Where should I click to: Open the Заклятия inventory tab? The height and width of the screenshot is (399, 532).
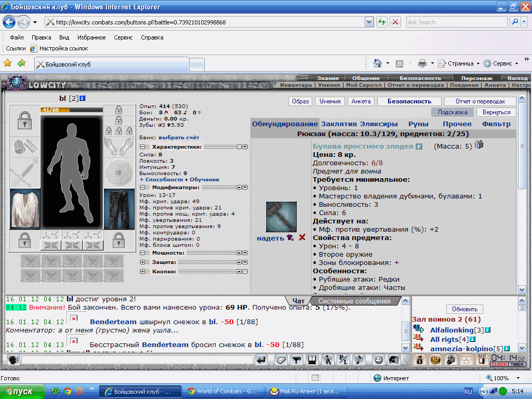339,124
